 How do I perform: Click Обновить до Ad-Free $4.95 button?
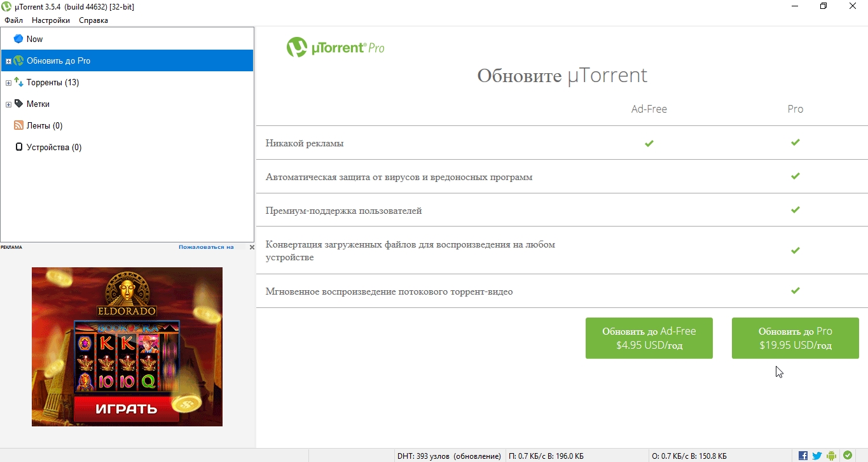pyautogui.click(x=649, y=338)
